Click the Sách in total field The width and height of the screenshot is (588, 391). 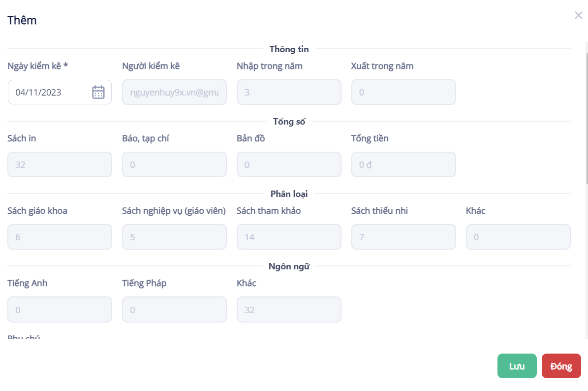click(60, 164)
